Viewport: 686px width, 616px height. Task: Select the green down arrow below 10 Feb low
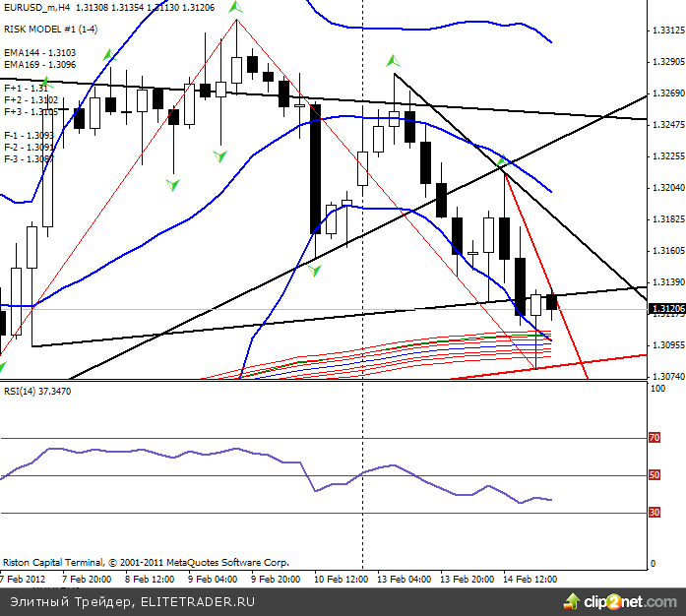[315, 269]
